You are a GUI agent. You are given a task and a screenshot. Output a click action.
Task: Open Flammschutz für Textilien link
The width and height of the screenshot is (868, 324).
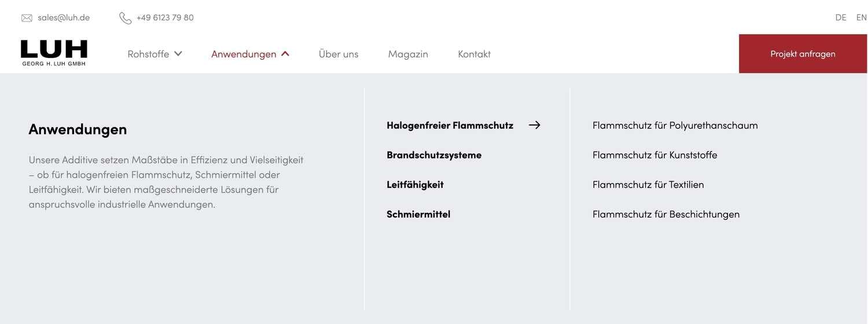[x=648, y=185]
